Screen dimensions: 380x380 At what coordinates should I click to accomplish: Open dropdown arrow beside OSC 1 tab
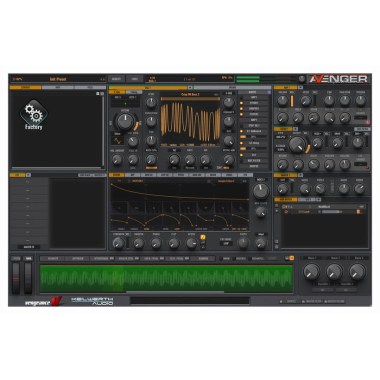pyautogui.click(x=190, y=88)
